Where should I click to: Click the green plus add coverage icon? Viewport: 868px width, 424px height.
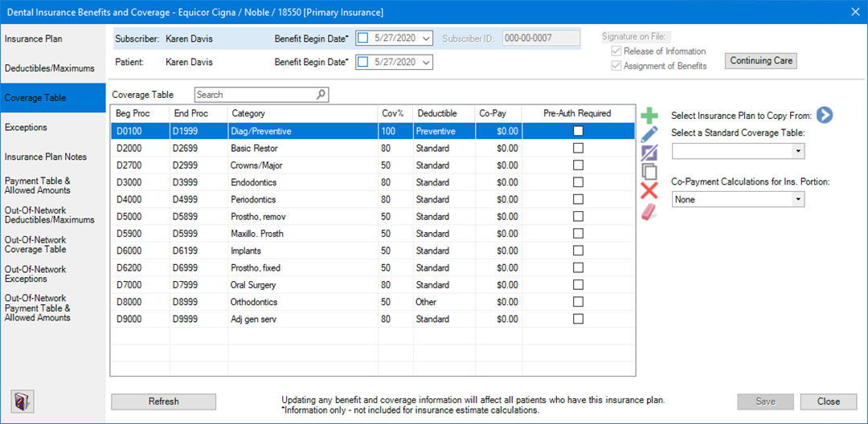coord(649,116)
